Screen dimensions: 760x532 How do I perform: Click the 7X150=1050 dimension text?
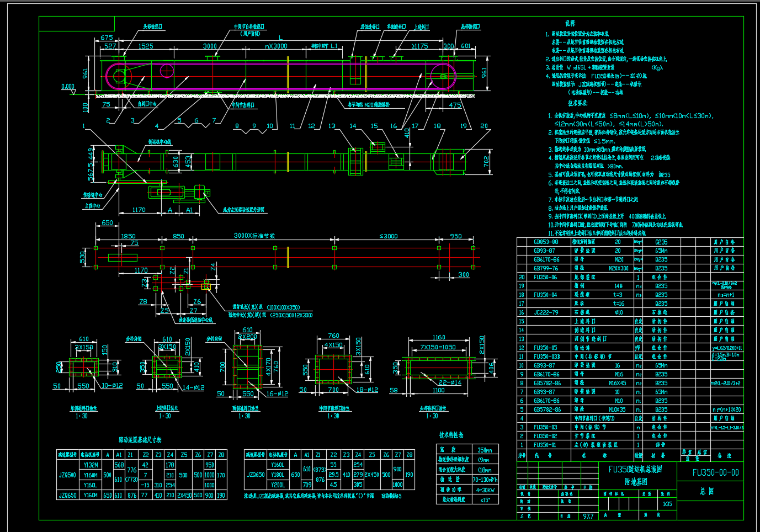438,347
